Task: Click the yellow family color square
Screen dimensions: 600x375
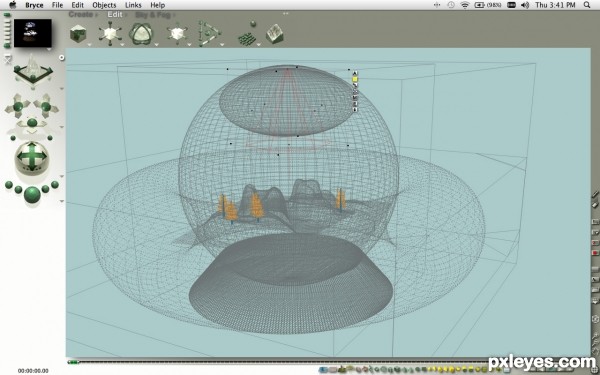Action: click(x=355, y=79)
